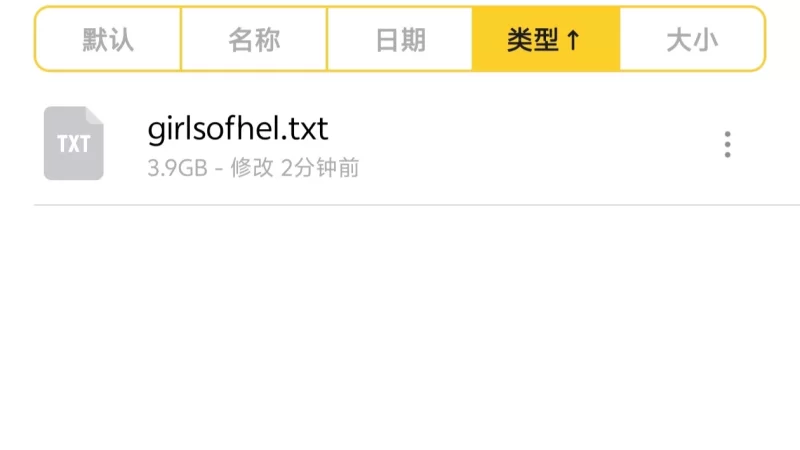Click the highlighted 类型 sort tab
The width and height of the screenshot is (800, 450).
click(x=546, y=39)
